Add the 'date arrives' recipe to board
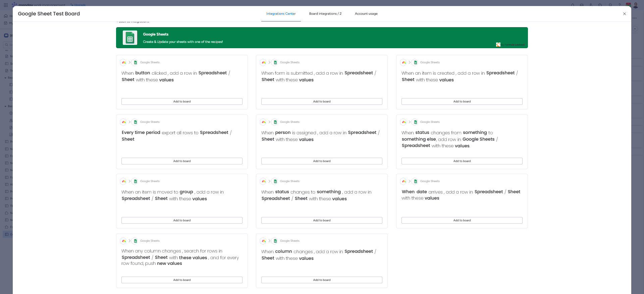Image resolution: width=644 pixels, height=294 pixels. coord(462,220)
